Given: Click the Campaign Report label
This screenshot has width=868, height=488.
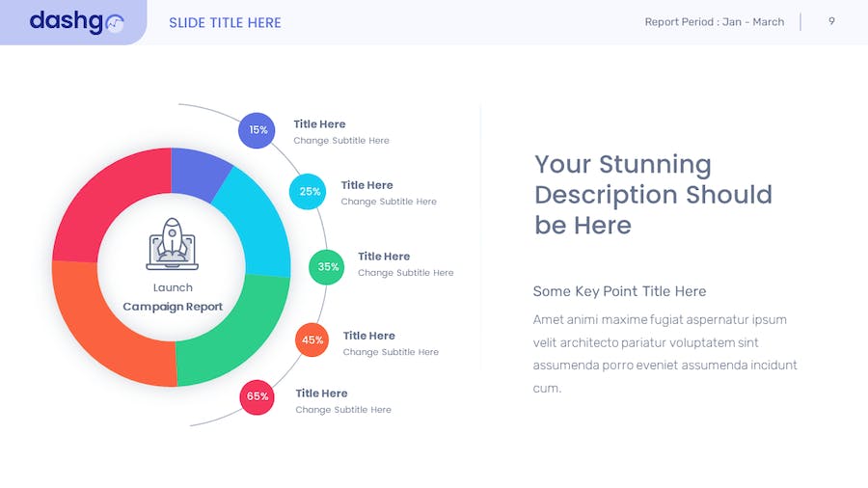Looking at the screenshot, I should click(x=173, y=307).
